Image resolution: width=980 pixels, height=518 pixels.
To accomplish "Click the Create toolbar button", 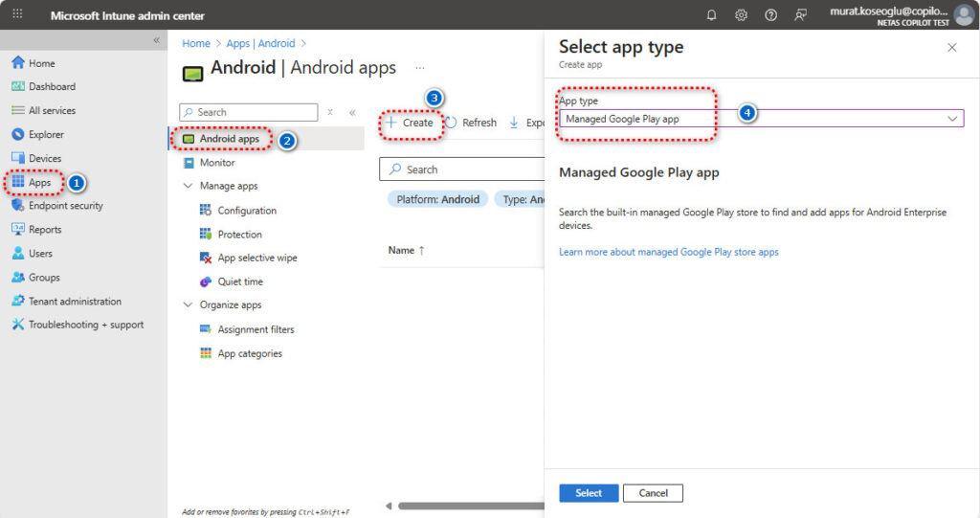I will (411, 123).
